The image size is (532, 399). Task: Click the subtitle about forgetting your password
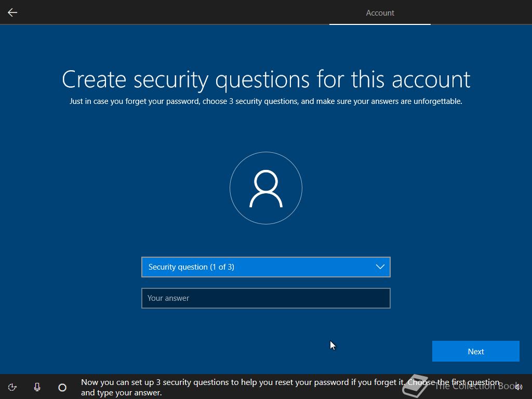point(266,101)
